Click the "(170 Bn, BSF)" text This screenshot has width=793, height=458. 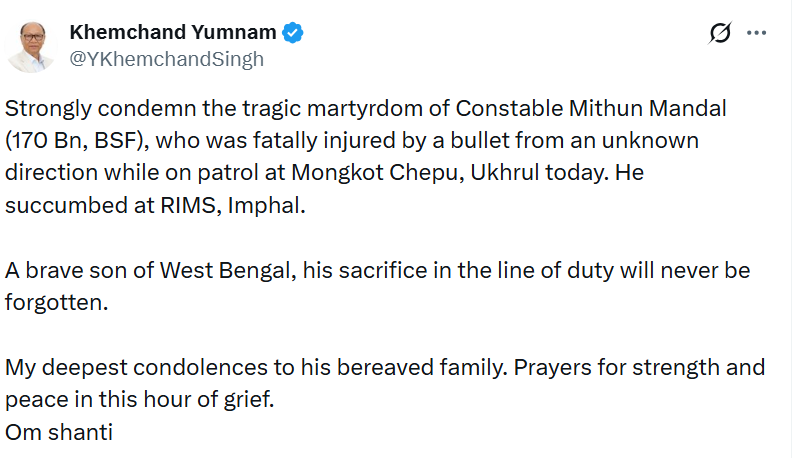click(75, 138)
